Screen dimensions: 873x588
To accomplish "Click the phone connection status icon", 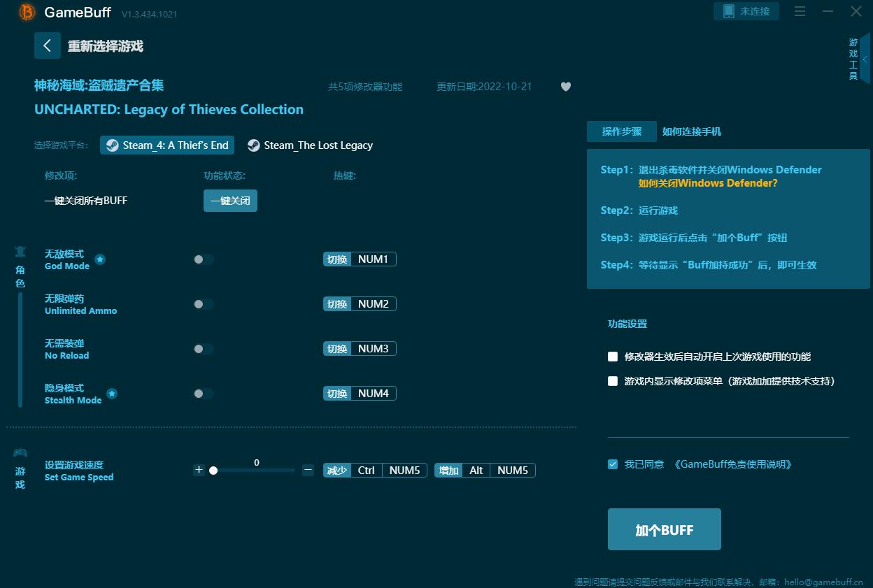I will tap(728, 11).
